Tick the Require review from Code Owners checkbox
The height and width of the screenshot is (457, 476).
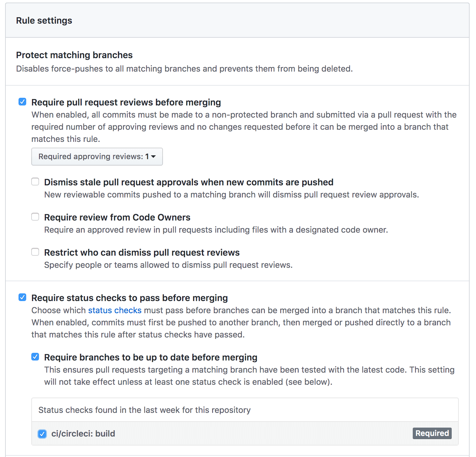35,217
